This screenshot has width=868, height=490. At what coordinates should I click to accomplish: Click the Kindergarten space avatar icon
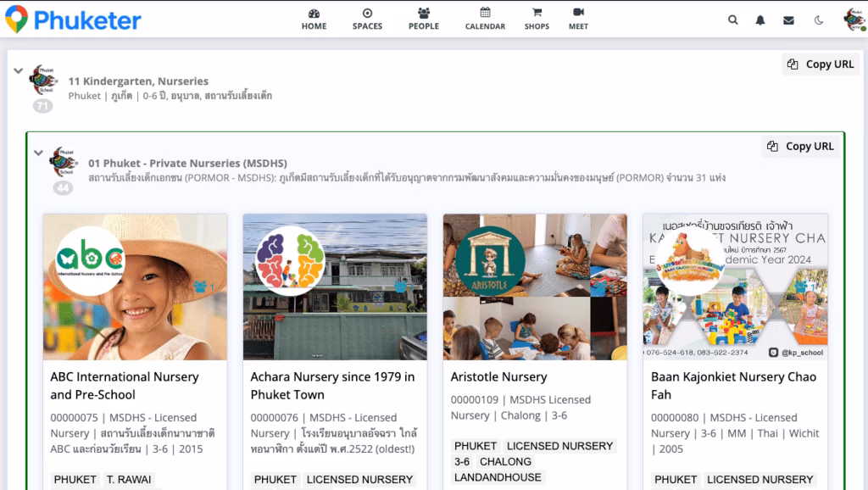(43, 80)
